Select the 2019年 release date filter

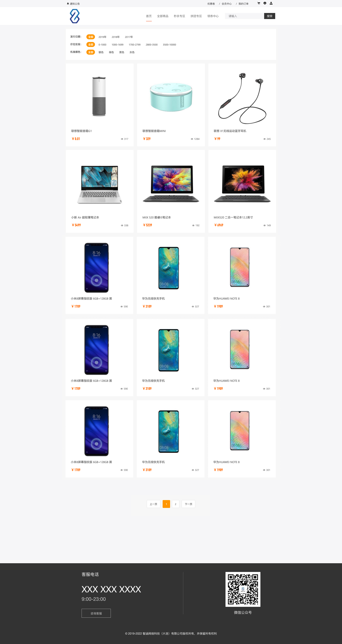pos(102,37)
